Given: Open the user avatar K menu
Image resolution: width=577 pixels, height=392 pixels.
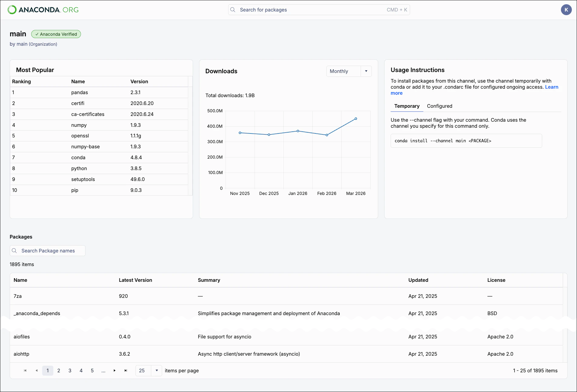Looking at the screenshot, I should point(566,10).
